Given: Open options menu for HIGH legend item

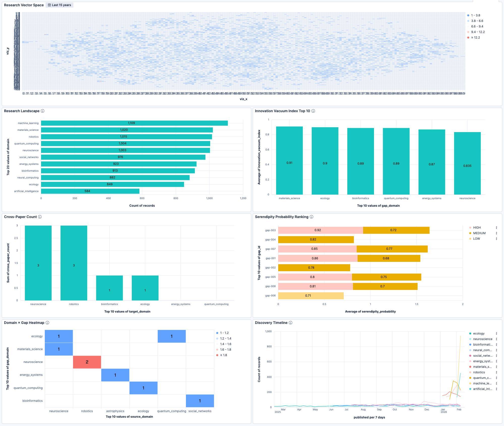Looking at the screenshot, I should click(x=496, y=228).
